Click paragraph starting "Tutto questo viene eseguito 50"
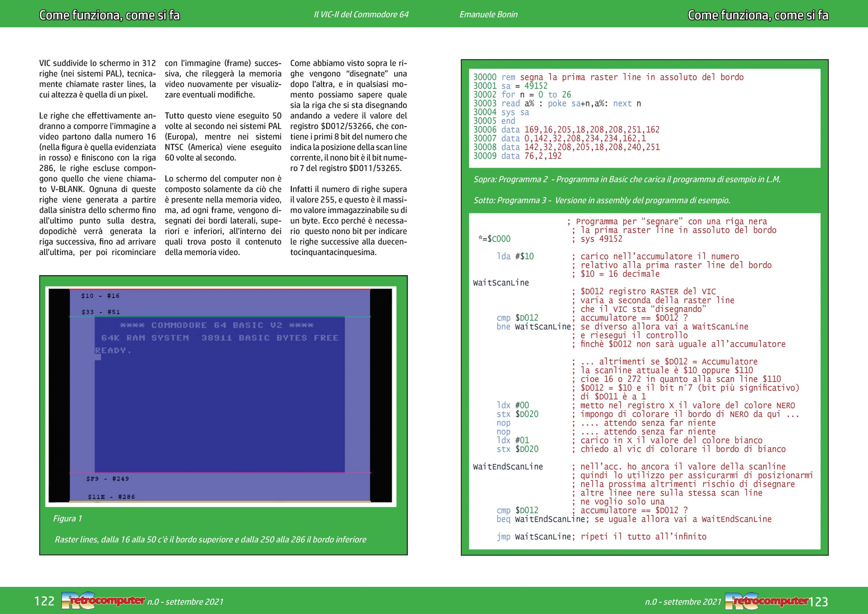The height and width of the screenshot is (614, 868). (x=223, y=137)
